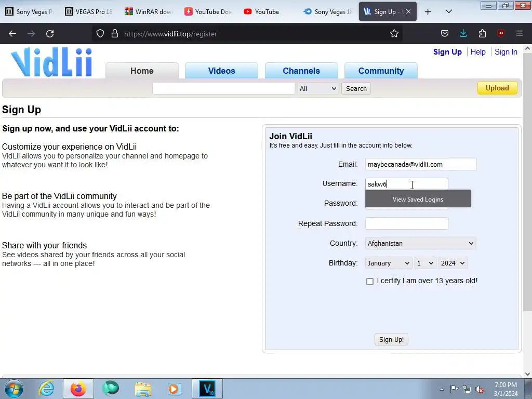Click the page vertical scrollbar

527,181
